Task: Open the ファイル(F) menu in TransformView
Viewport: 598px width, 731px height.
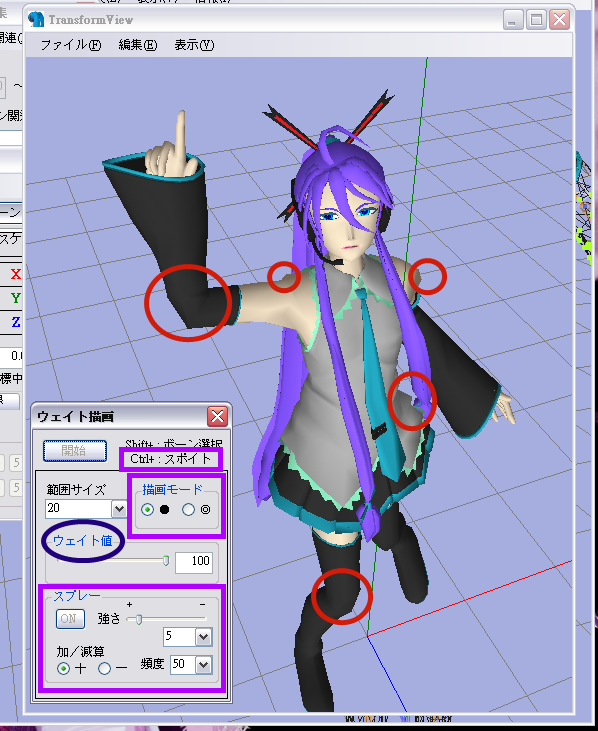Action: pyautogui.click(x=70, y=45)
